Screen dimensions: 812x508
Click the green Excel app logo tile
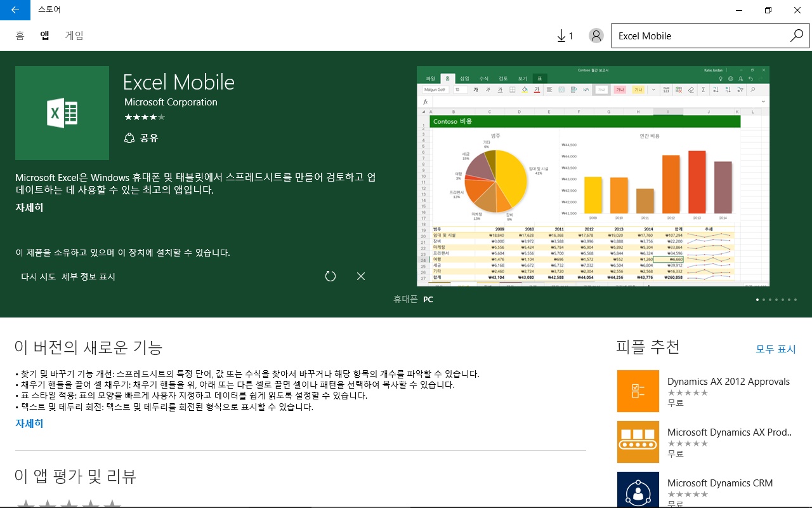[x=62, y=113]
